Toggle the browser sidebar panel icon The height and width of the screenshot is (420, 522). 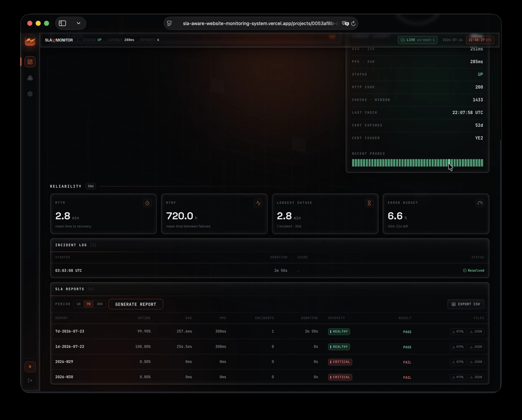click(x=62, y=23)
